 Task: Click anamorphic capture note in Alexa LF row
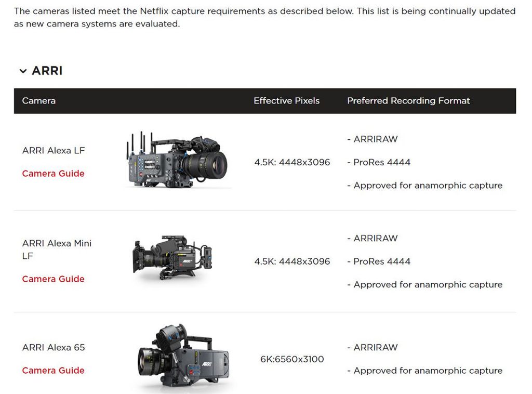pos(425,186)
